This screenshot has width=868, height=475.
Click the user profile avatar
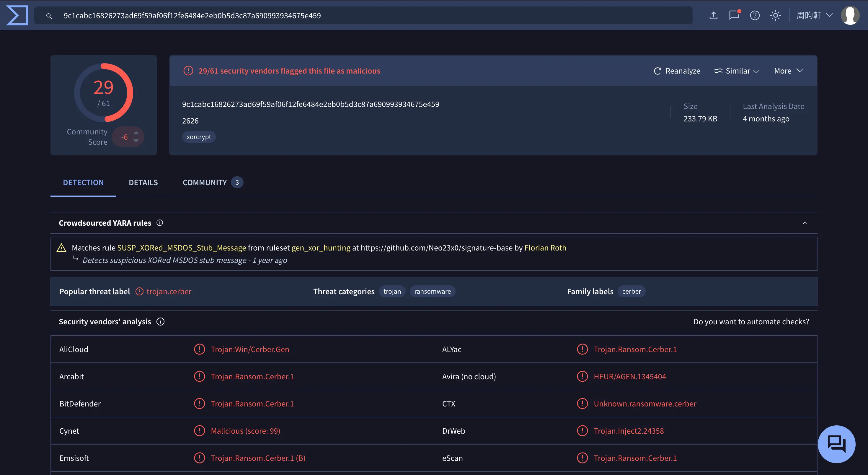tap(850, 15)
